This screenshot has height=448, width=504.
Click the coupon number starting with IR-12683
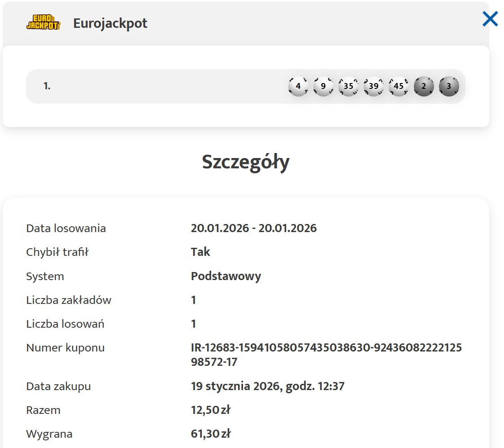(x=326, y=355)
